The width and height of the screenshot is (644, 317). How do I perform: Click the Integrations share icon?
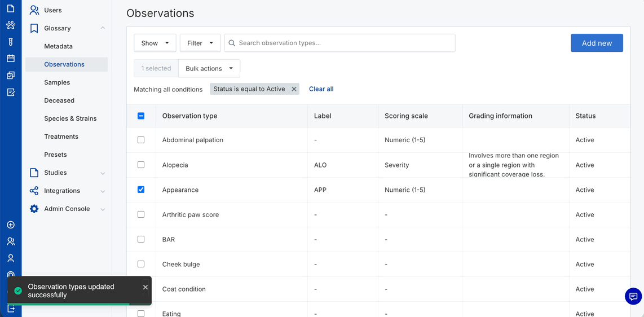coord(34,191)
